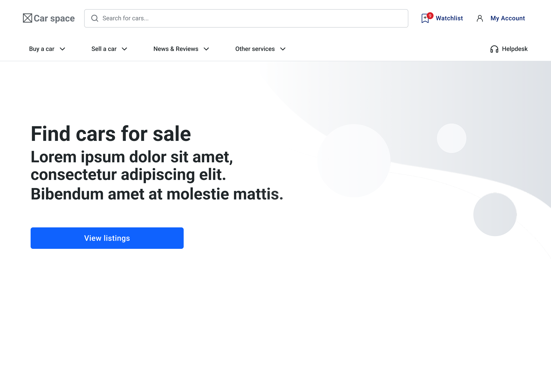Open the My Account link
Viewport: 551px width, 392px height.
point(508,18)
